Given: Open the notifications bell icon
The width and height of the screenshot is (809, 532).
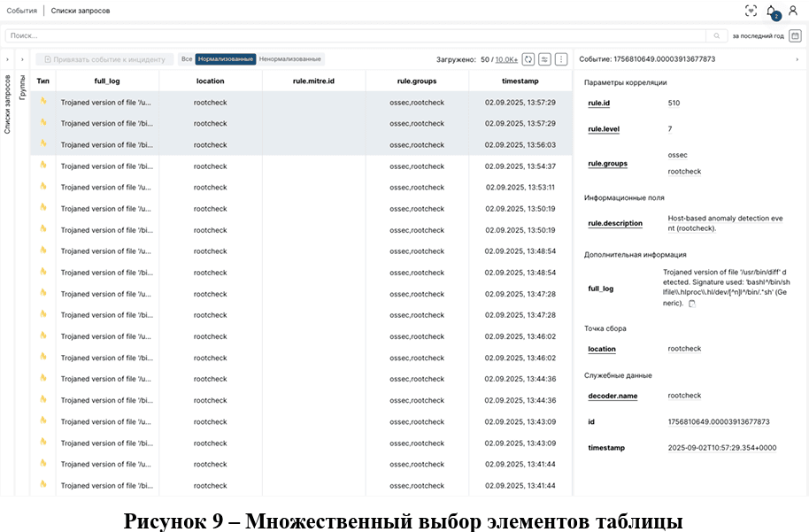Looking at the screenshot, I should point(771,11).
